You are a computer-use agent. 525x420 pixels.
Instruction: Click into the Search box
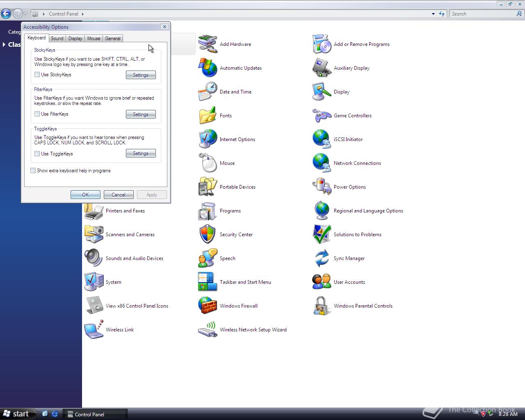tap(482, 14)
